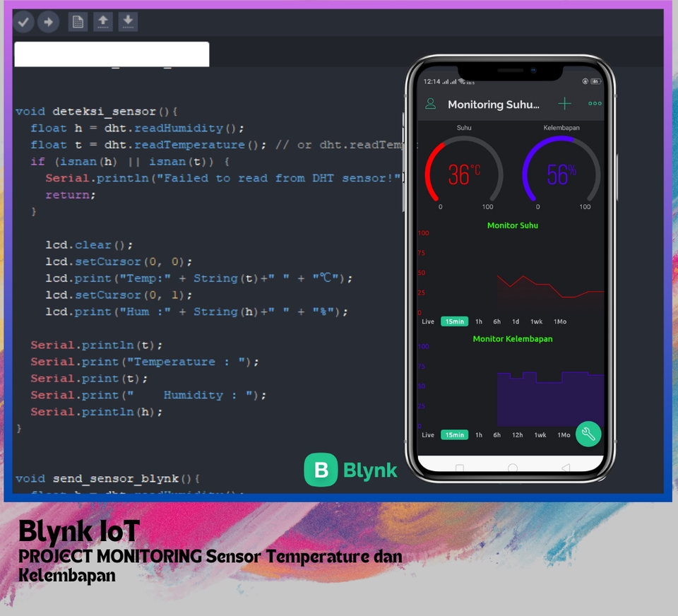
Task: Select 1h range on the Monitor Kelembapan chart
Action: pos(479,434)
